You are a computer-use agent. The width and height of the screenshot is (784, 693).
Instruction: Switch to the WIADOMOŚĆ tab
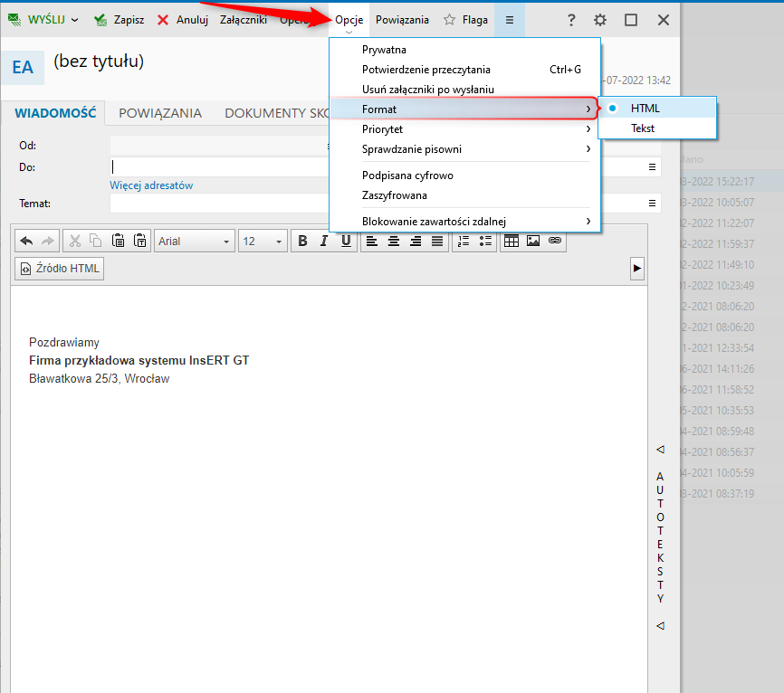tap(55, 113)
